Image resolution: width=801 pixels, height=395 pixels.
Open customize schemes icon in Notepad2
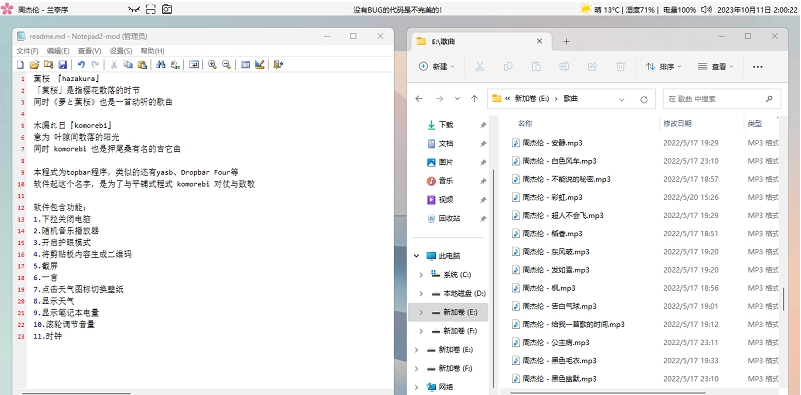click(260, 64)
